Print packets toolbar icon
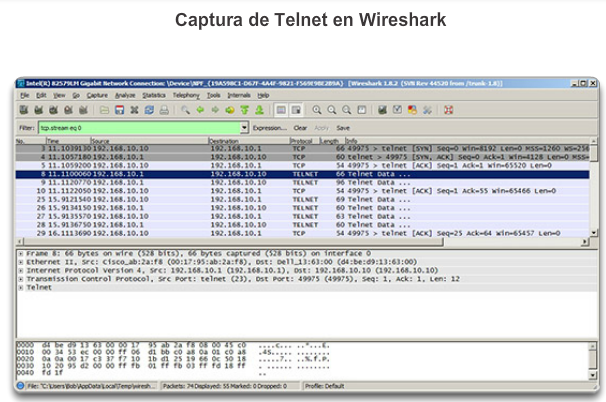Viewport: 606px width, 402px height. pos(164,110)
